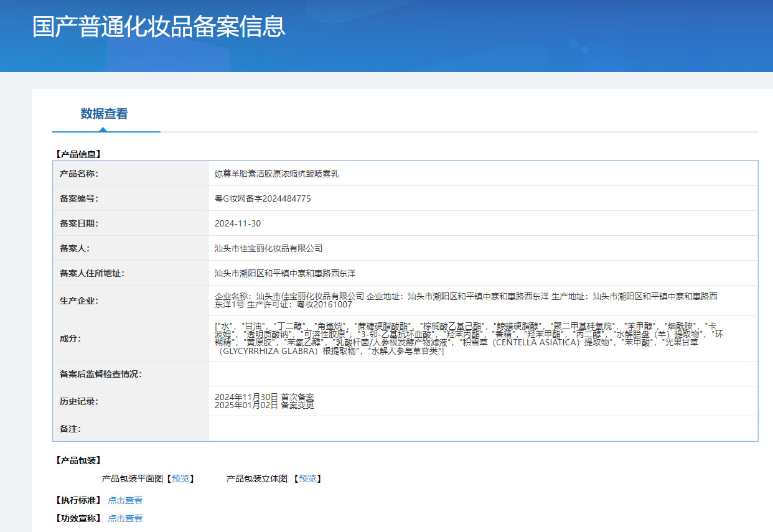
Task: Click the 备案人住所地址 address value
Action: [285, 273]
